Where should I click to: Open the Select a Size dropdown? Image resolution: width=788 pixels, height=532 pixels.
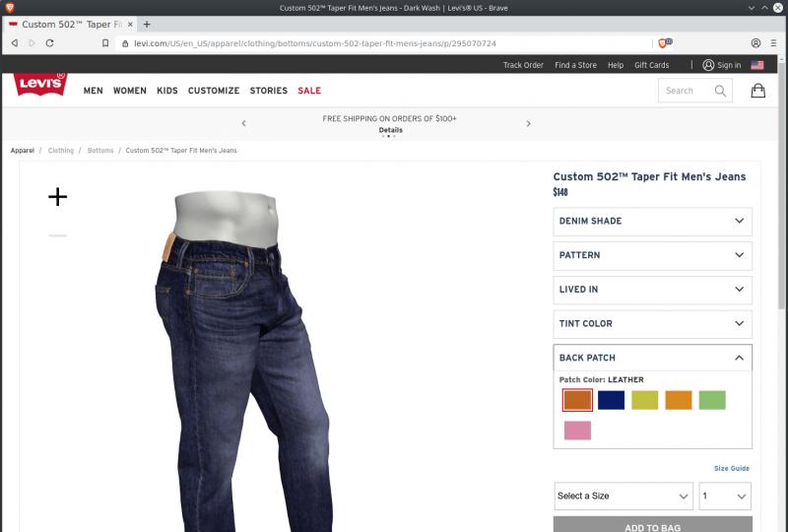pyautogui.click(x=624, y=496)
